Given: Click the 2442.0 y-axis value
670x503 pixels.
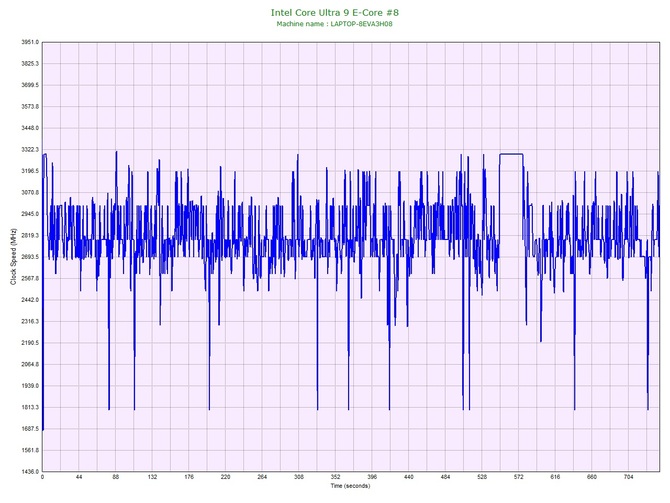Looking at the screenshot, I should coord(30,300).
